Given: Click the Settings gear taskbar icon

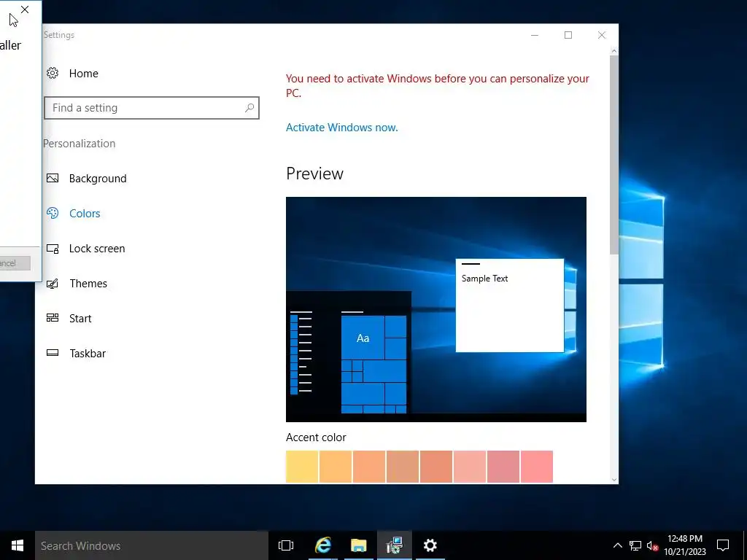Looking at the screenshot, I should point(430,545).
